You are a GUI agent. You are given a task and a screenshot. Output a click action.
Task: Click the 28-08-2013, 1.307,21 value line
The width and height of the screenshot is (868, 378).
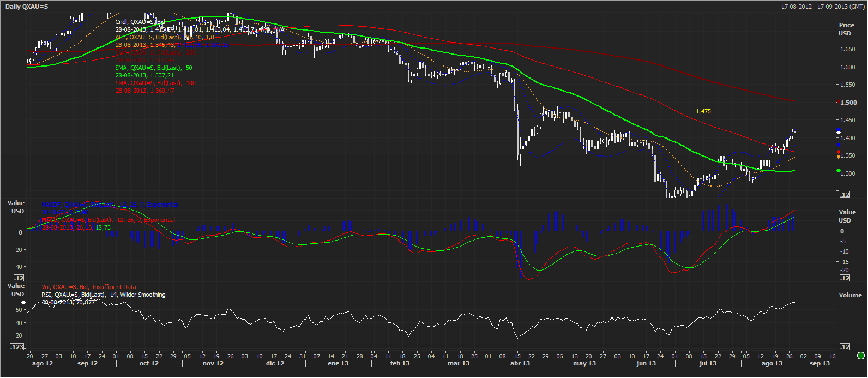point(144,75)
